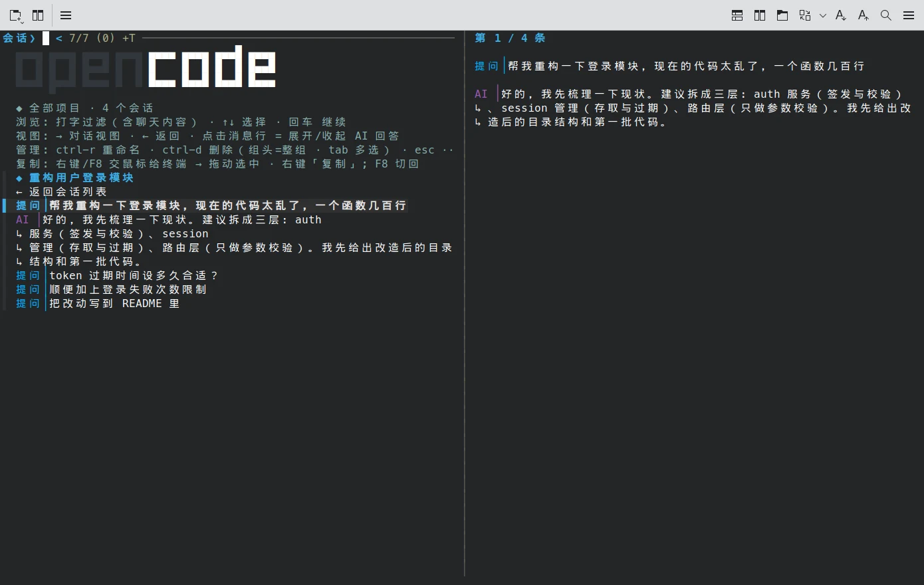Screen dimensions: 924x585
Task: Go back via 返回会话列表
Action: pyautogui.click(x=61, y=191)
